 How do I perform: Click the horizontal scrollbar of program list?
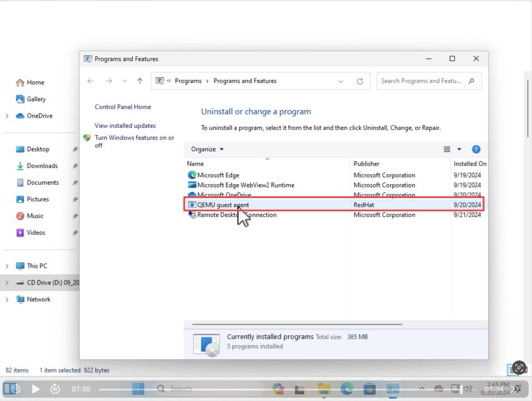[x=297, y=324]
